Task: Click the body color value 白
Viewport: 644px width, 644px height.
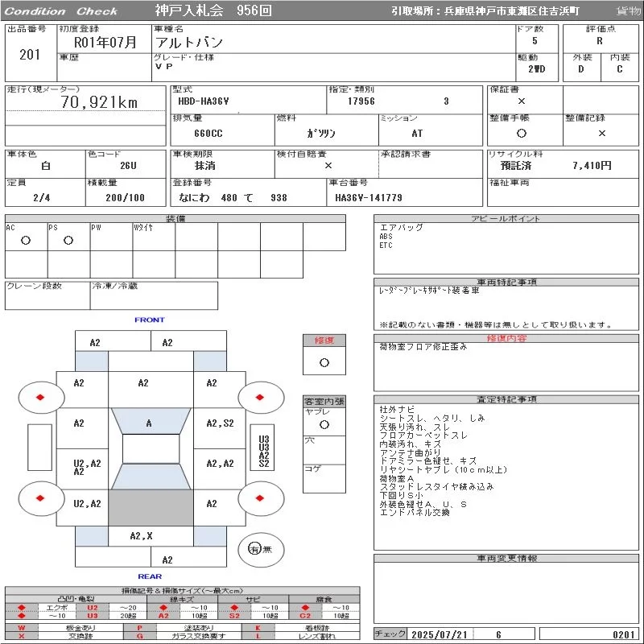Action: click(x=46, y=166)
